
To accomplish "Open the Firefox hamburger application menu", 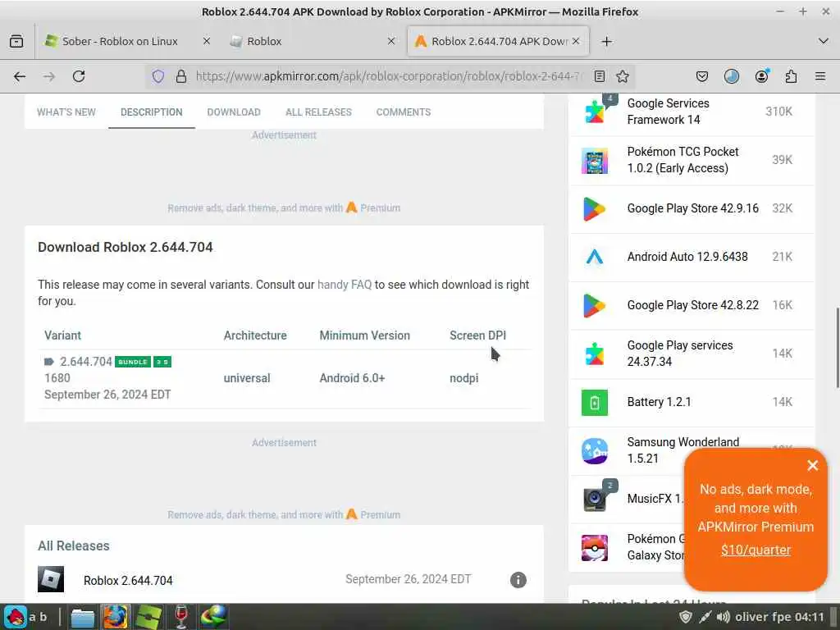I will pyautogui.click(x=820, y=76).
